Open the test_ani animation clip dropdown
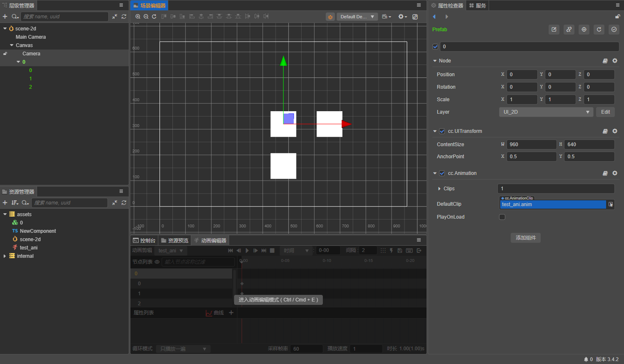 [171, 251]
